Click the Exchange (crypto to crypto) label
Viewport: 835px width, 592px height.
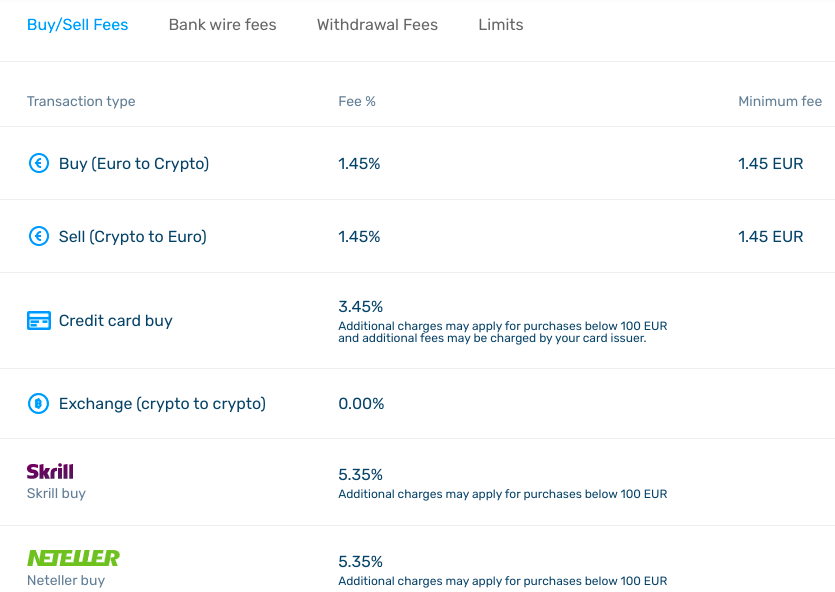click(x=162, y=404)
